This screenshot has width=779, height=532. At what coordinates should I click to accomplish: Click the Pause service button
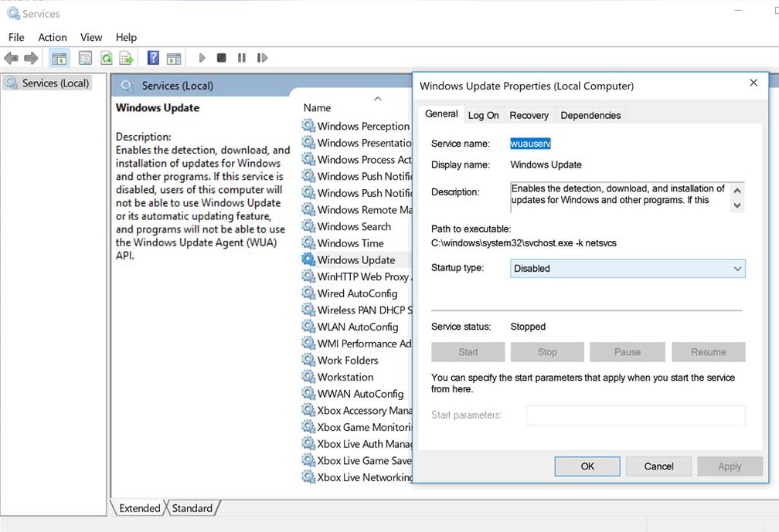[x=628, y=352]
